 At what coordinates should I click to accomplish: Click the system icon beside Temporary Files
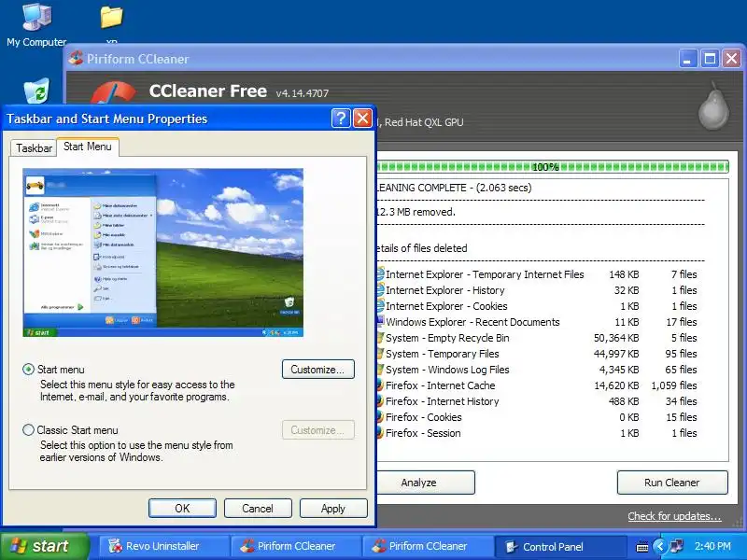tap(380, 354)
